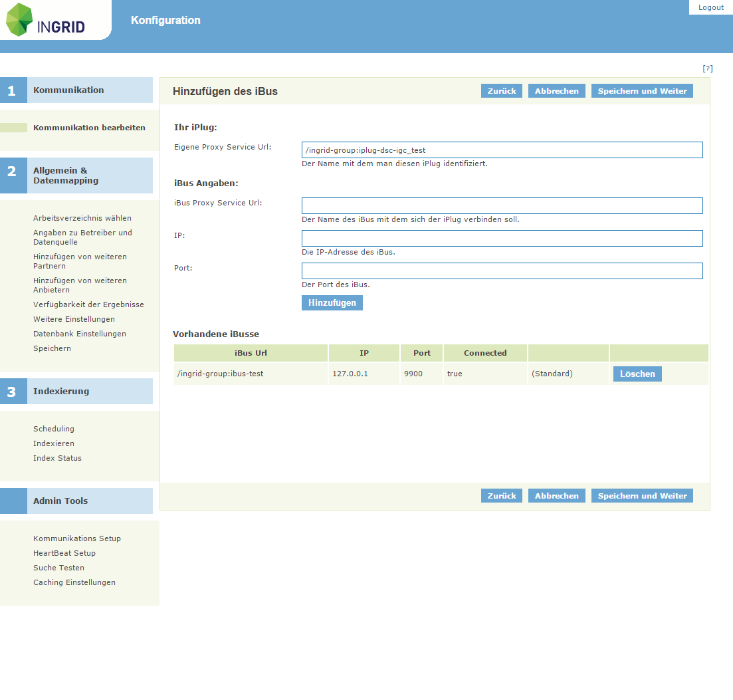Open the [?] help link
Viewport: 733px width, 700px height.
708,68
